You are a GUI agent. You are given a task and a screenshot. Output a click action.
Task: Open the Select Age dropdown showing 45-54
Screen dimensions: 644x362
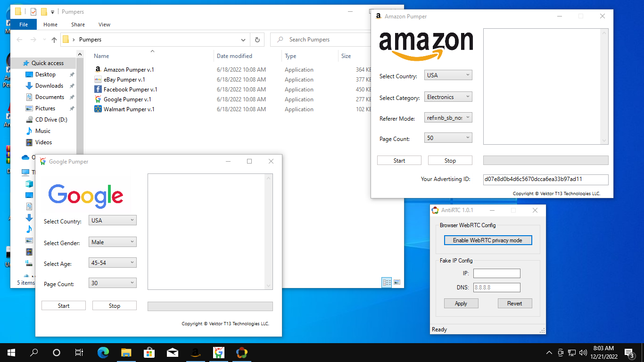pyautogui.click(x=113, y=263)
